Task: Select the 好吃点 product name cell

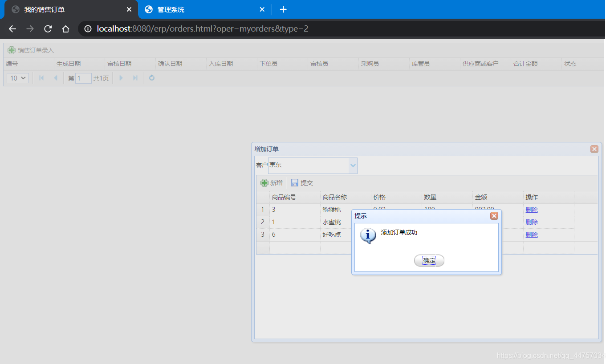Action: pos(336,235)
